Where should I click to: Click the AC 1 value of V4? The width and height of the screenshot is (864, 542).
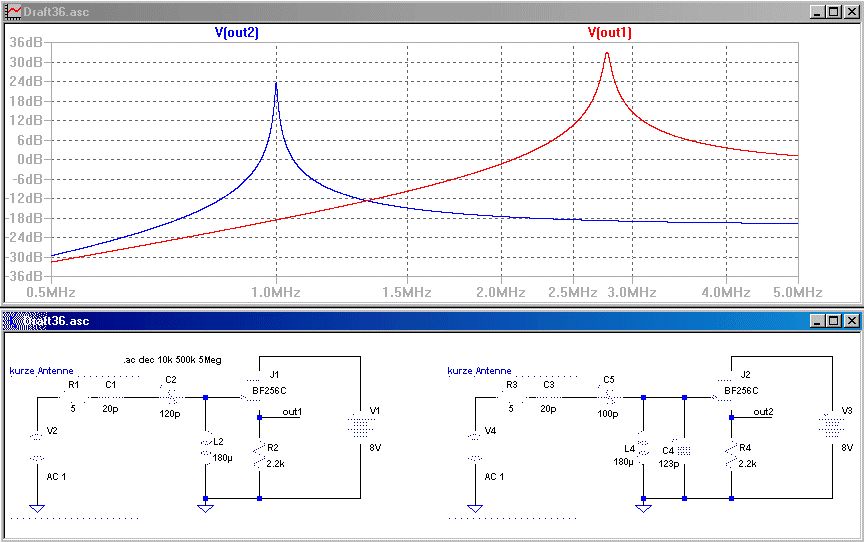[x=494, y=476]
